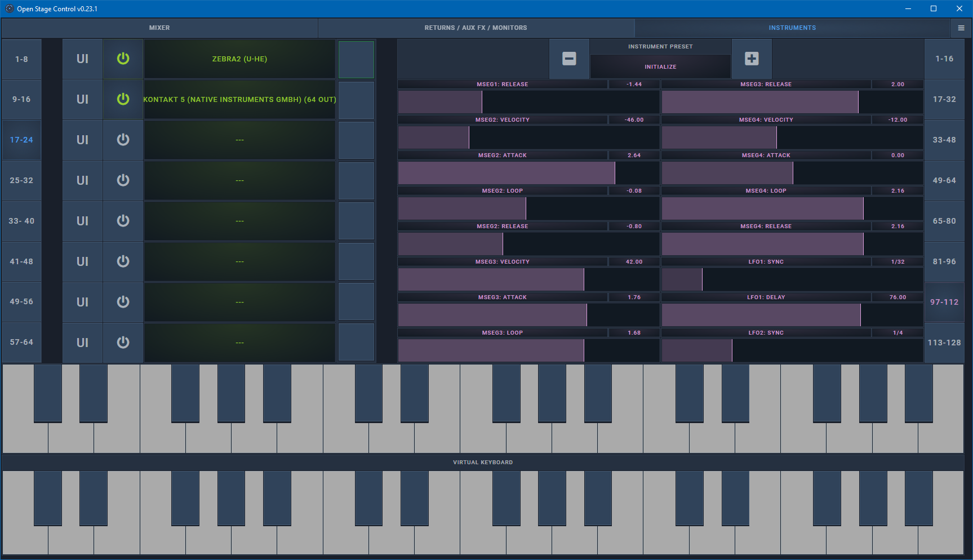The image size is (973, 560).
Task: Adjust the MSEG2: Release slider
Action: [528, 244]
